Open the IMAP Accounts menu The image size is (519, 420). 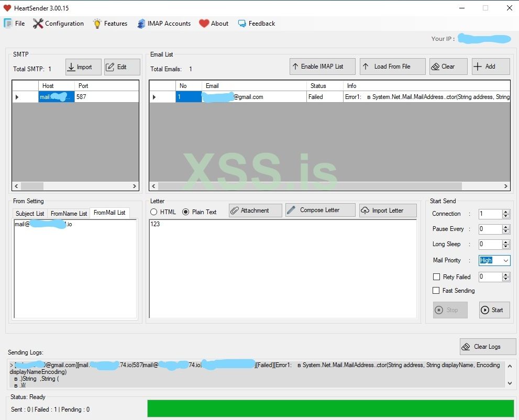point(164,24)
